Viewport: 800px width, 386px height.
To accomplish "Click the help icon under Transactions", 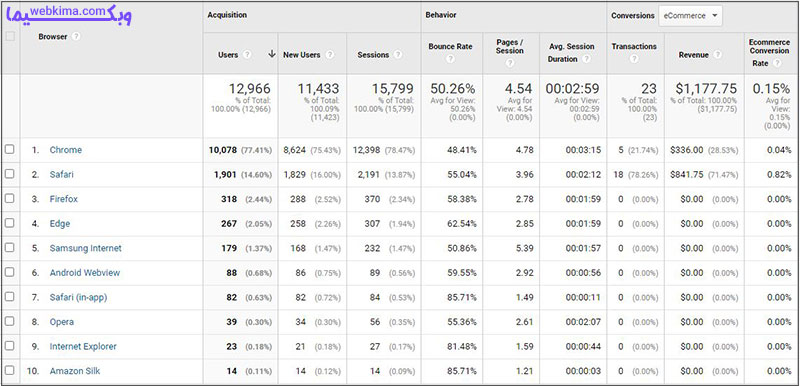I will pyautogui.click(x=634, y=59).
